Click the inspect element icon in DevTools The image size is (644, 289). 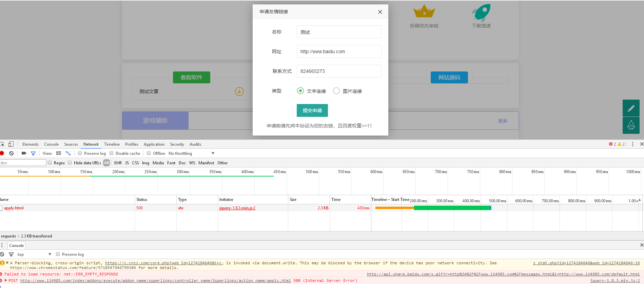(2, 144)
